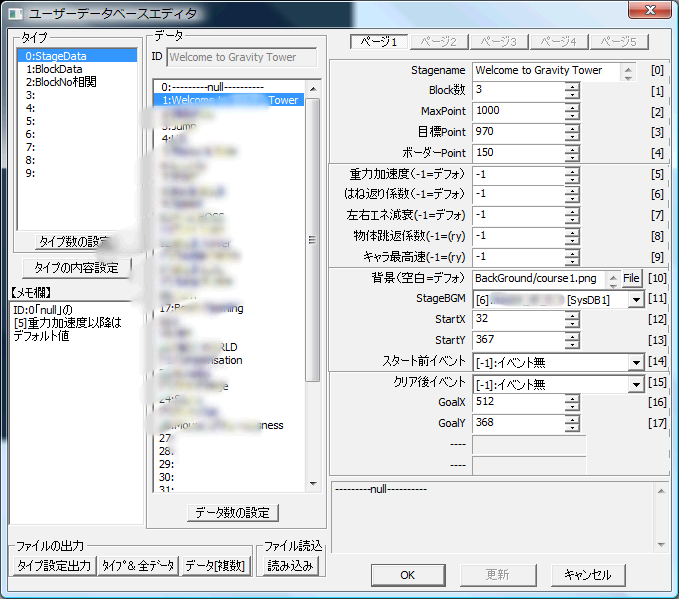Adjust the StartX stepper arrows
Viewport: 679px width, 599px height.
tap(572, 319)
